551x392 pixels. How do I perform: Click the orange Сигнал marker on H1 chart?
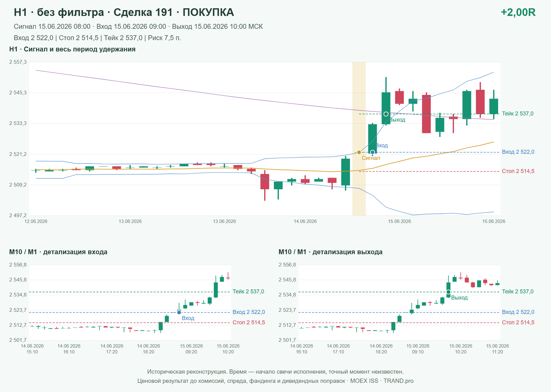pos(359,152)
